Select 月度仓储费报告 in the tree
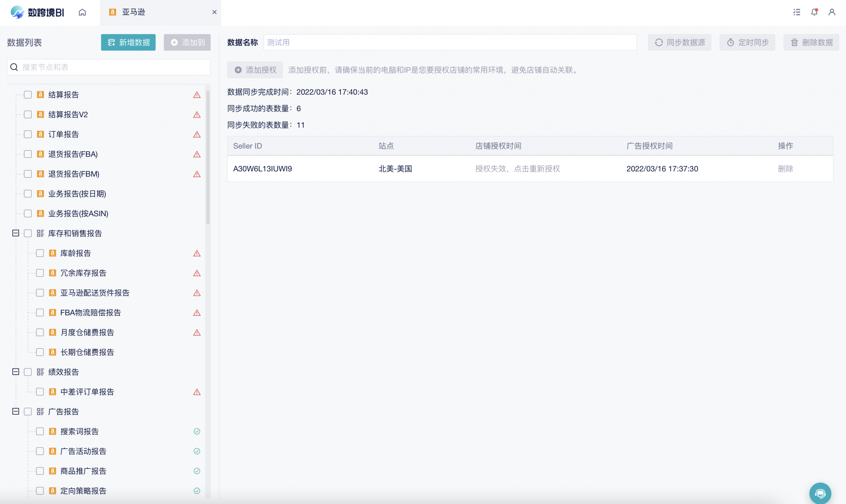This screenshot has height=504, width=846. coord(87,332)
